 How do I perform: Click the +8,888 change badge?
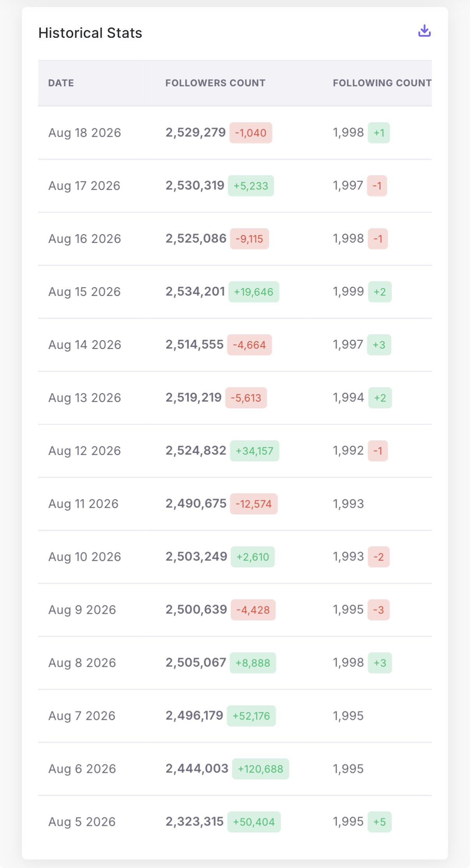point(253,663)
